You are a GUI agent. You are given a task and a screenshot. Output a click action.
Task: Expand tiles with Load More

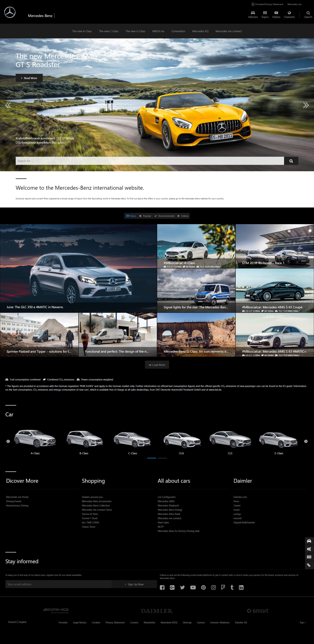tap(157, 365)
